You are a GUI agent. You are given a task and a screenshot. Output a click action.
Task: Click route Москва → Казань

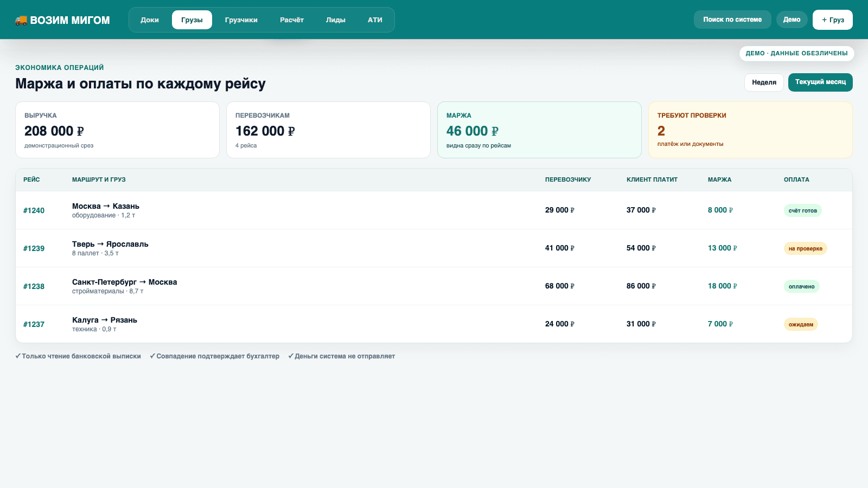tap(106, 206)
